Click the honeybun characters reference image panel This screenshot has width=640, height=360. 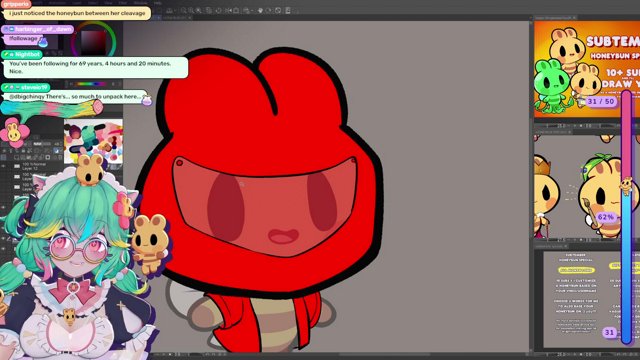(x=587, y=187)
